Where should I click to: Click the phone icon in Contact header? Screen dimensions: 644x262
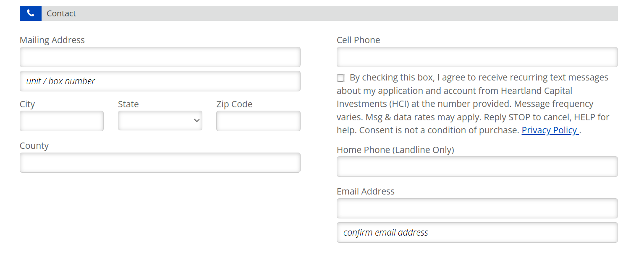tap(30, 13)
